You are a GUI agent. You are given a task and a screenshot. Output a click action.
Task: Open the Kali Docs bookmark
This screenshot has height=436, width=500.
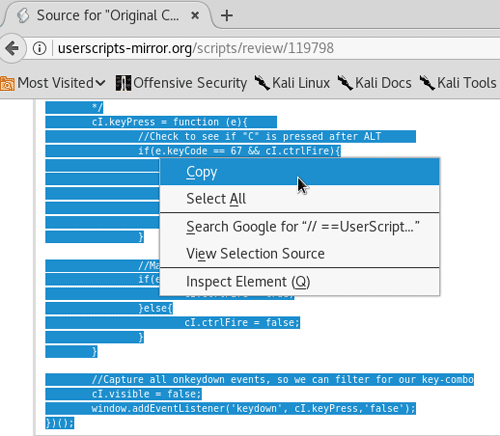click(375, 83)
